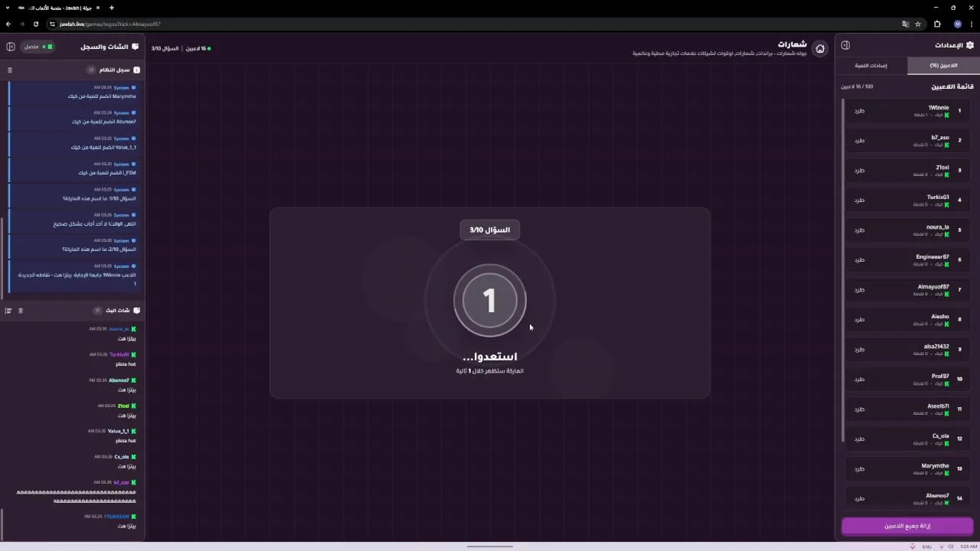The height and width of the screenshot is (551, 980).
Task: Kick player Almayuof87 with طرد
Action: 859,290
